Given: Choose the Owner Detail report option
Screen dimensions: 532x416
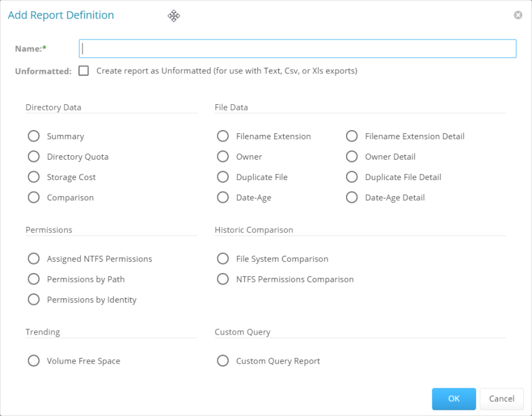Looking at the screenshot, I should (352, 157).
